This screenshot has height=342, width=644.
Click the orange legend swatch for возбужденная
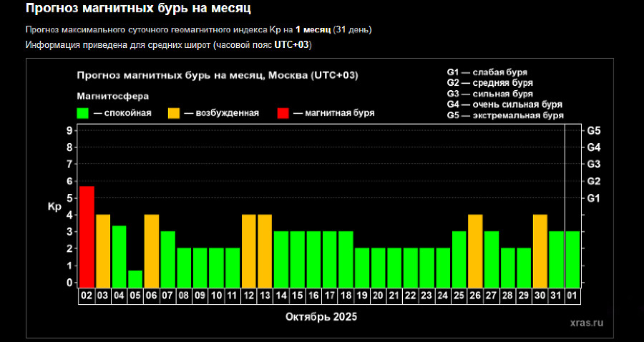pos(174,113)
